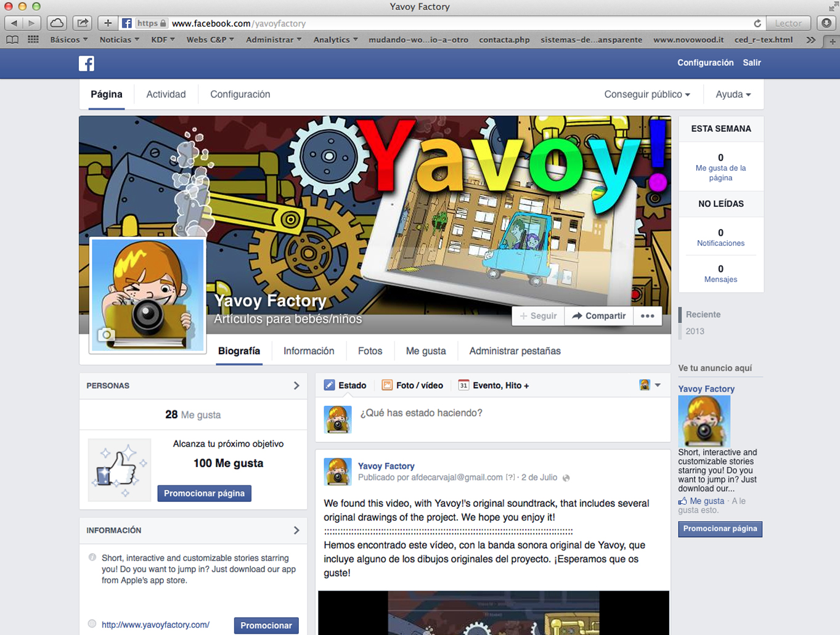Open the Webs C&P bookmarks folder
Image resolution: width=840 pixels, height=635 pixels.
coord(210,39)
